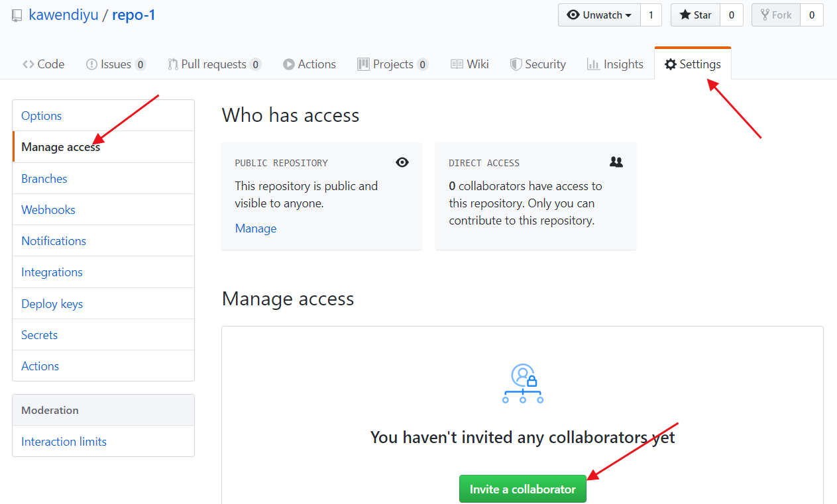Open the Insights tab
The height and width of the screenshot is (504, 837).
coord(615,64)
